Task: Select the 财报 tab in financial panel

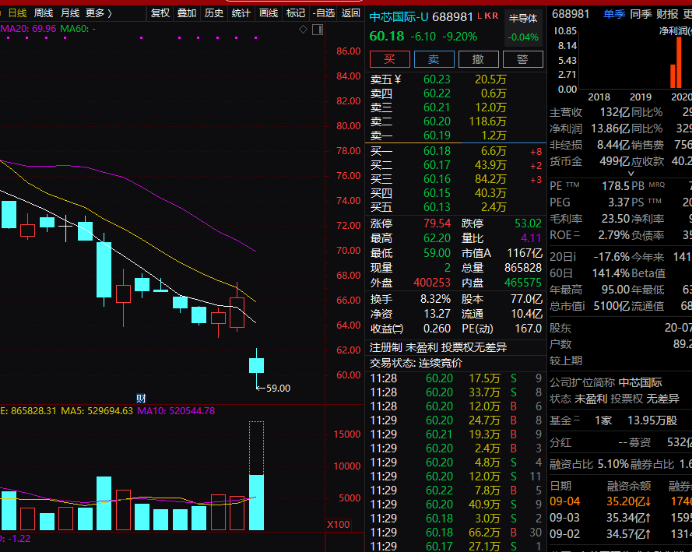Action: pyautogui.click(x=667, y=14)
